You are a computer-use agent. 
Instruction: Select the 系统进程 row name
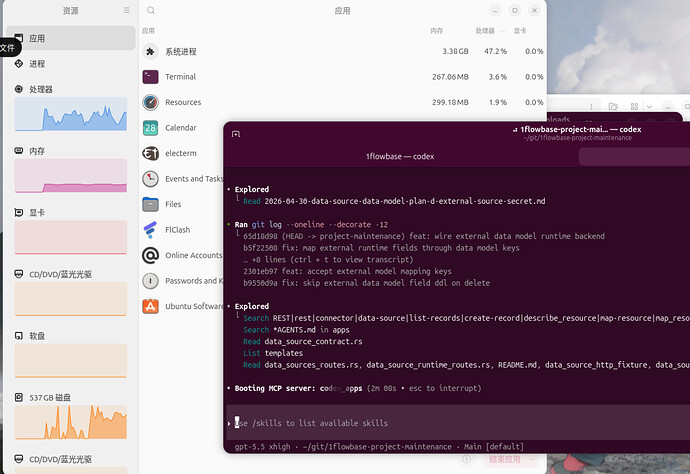click(x=181, y=51)
